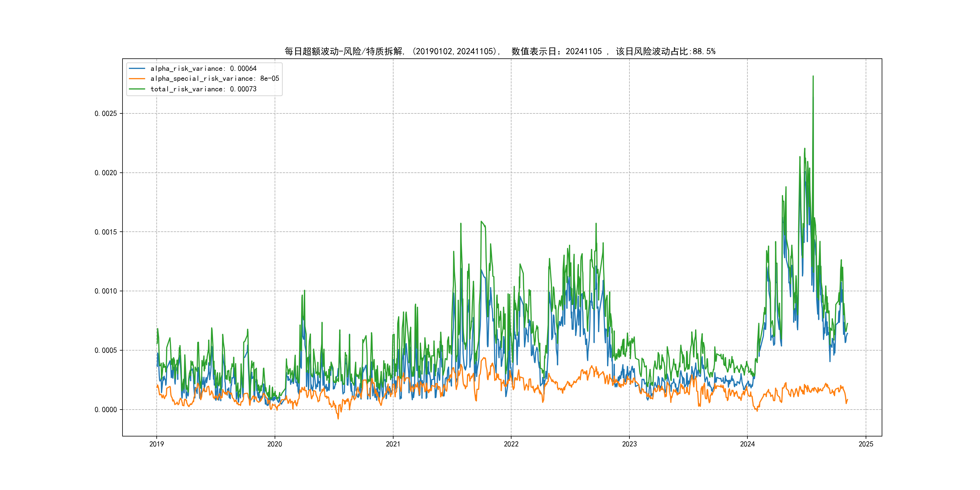Click the 2023 x-axis tick label
This screenshot has width=980, height=490.
pos(629,444)
